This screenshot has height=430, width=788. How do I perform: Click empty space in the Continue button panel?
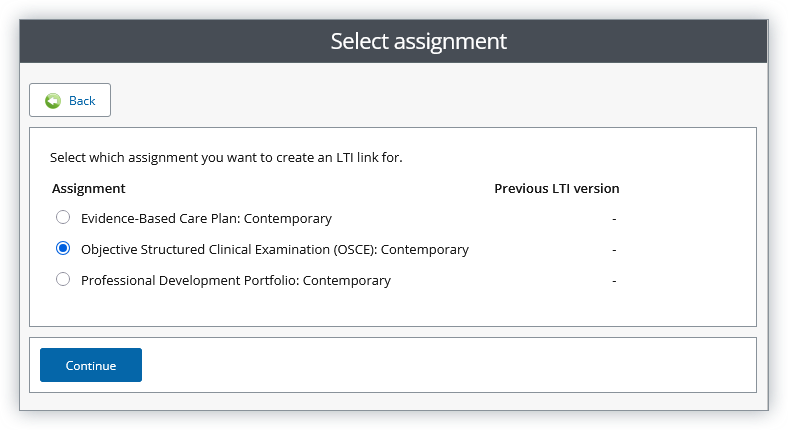[x=450, y=365]
